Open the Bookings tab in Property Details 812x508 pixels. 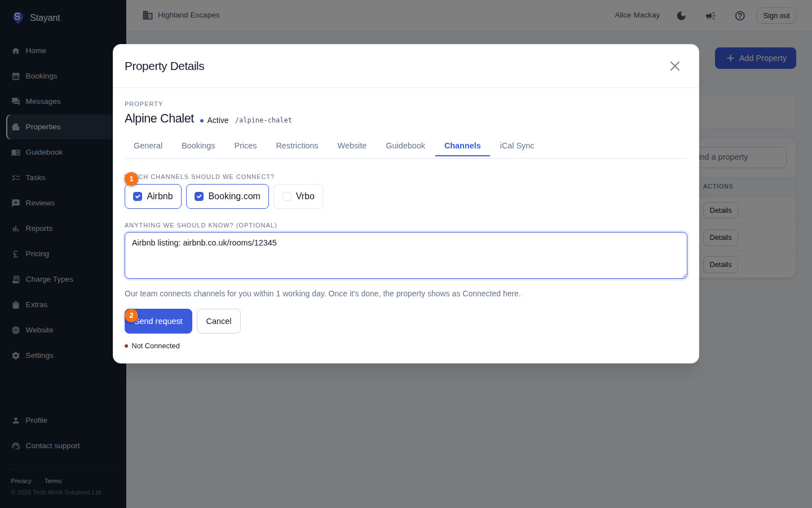[x=198, y=146]
